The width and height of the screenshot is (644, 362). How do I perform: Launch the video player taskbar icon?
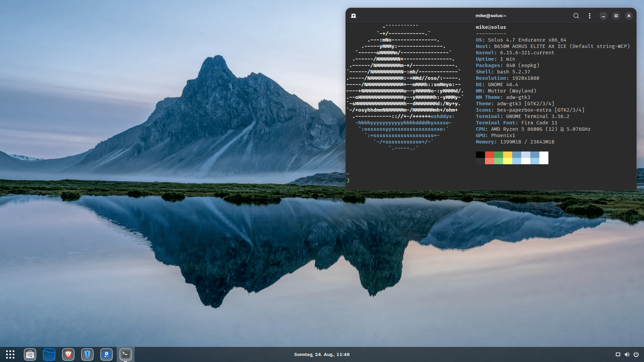(106, 354)
